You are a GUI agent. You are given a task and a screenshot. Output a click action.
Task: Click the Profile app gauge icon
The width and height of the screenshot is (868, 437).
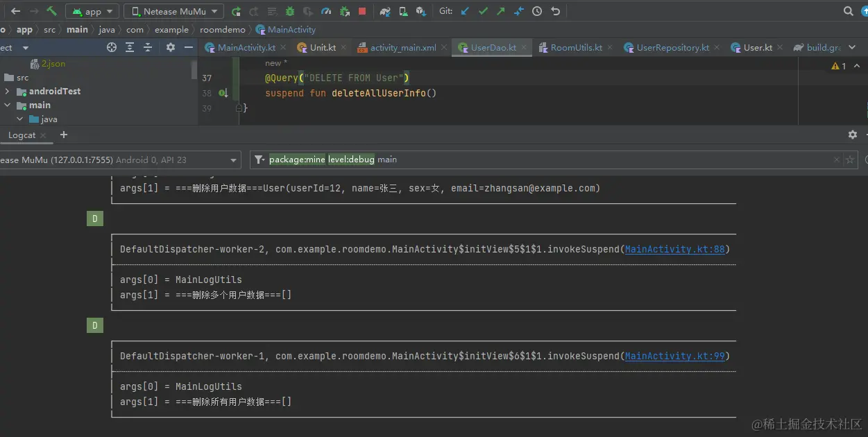(326, 11)
